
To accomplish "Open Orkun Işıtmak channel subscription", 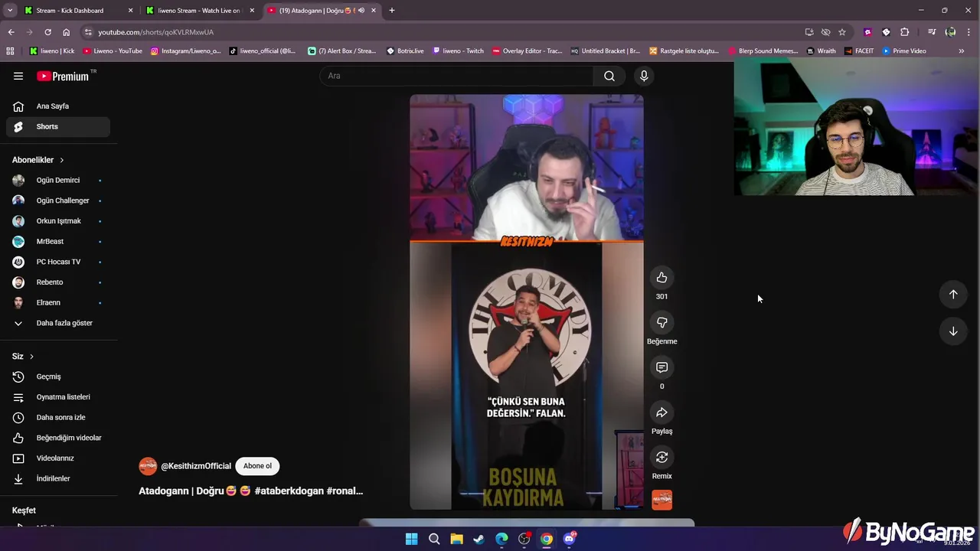I will pos(58,221).
